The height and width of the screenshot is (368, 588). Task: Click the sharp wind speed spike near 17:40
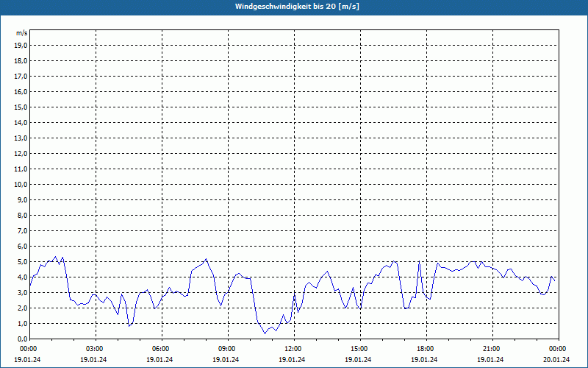419,261
